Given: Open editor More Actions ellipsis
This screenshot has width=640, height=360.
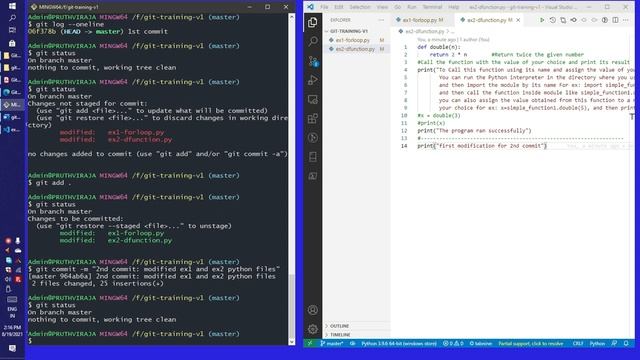Looking at the screenshot, I should (626, 20).
